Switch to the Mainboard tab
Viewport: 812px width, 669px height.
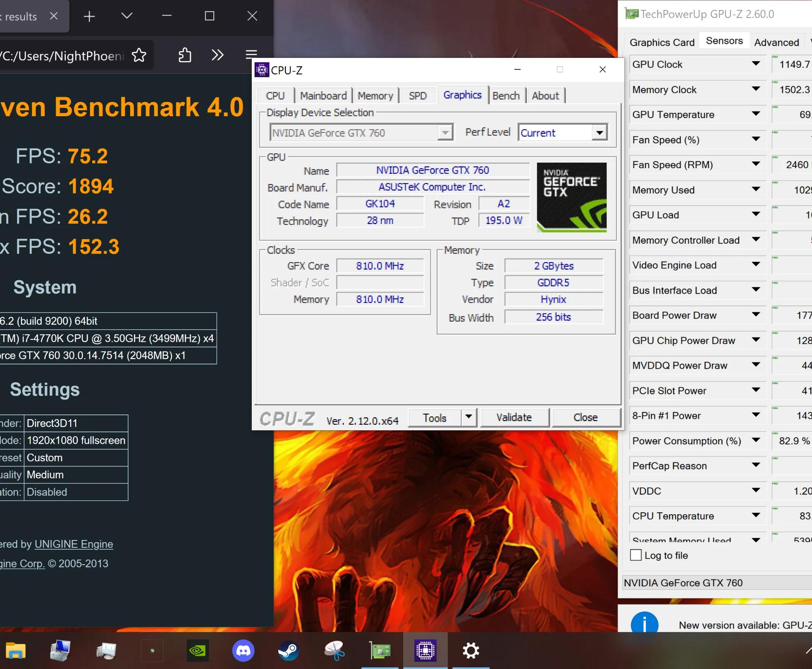323,96
